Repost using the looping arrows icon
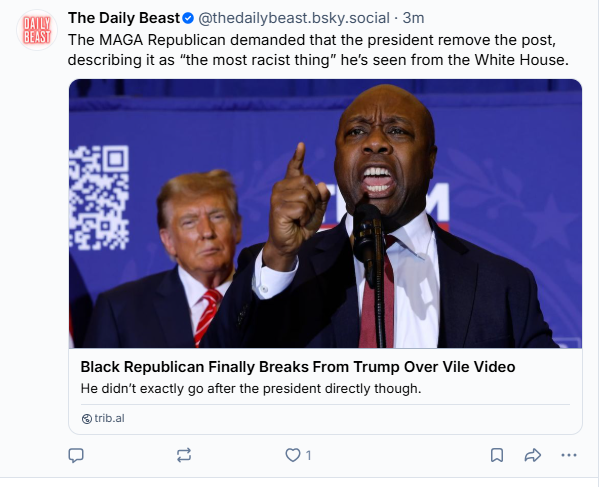605x487 pixels. pos(184,455)
